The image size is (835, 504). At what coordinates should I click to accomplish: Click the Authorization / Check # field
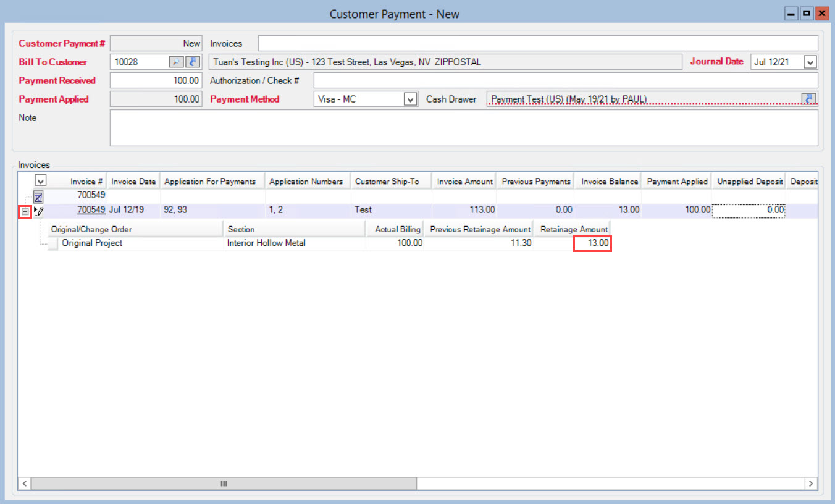point(566,80)
